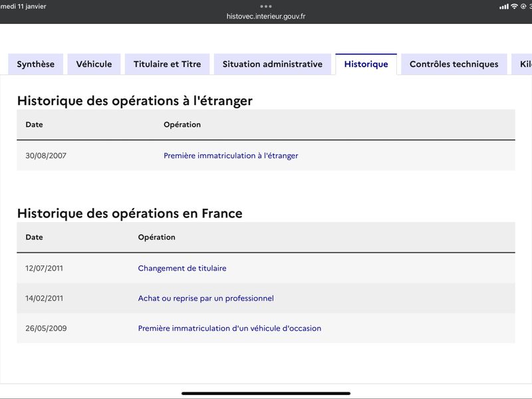This screenshot has height=399, width=532.
Task: Select the Historique tab
Action: click(x=366, y=64)
